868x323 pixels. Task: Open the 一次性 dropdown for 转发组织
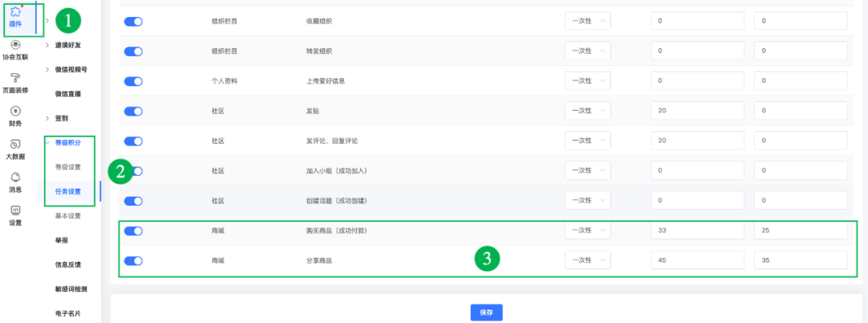pyautogui.click(x=588, y=51)
